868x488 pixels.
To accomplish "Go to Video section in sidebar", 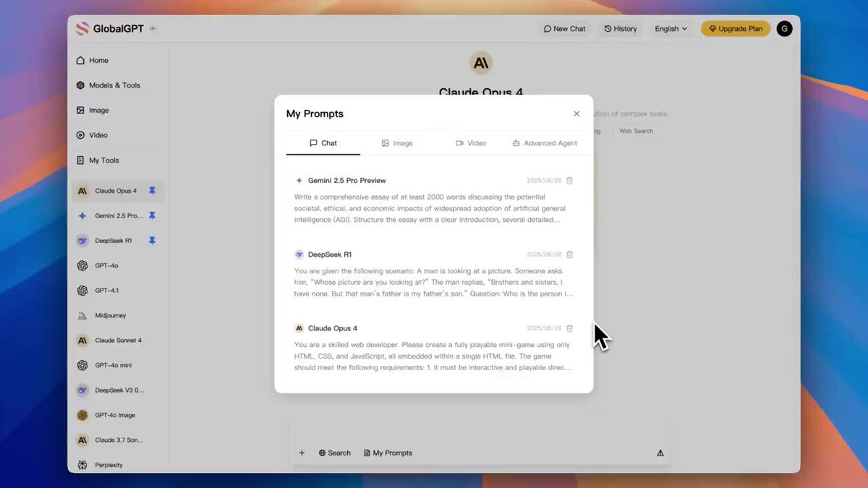I will (x=93, y=135).
